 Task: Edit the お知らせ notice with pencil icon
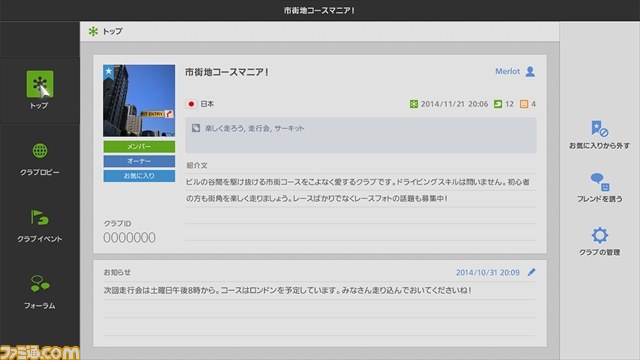click(531, 272)
